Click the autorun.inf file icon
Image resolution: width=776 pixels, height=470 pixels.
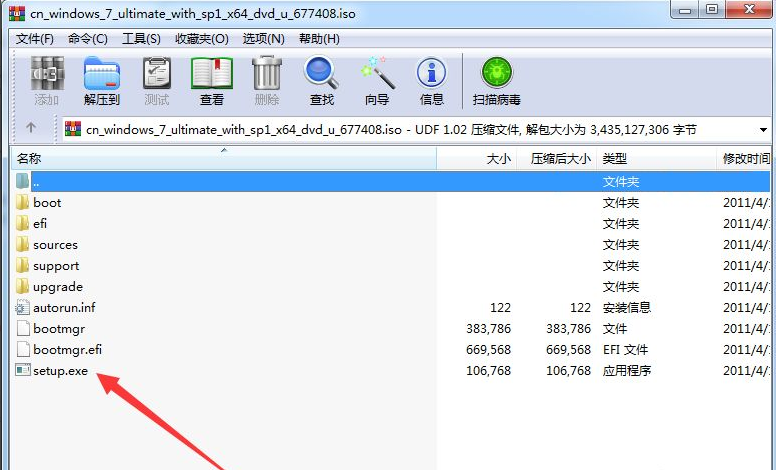click(23, 307)
